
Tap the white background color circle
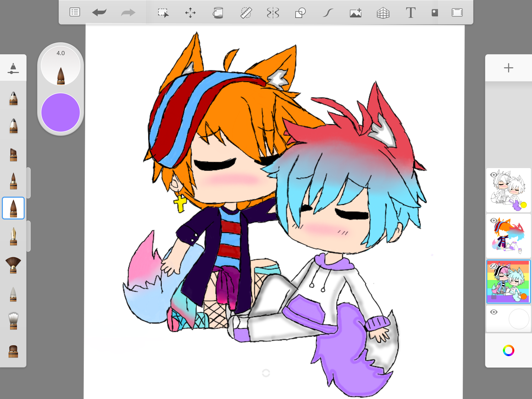[x=519, y=319]
